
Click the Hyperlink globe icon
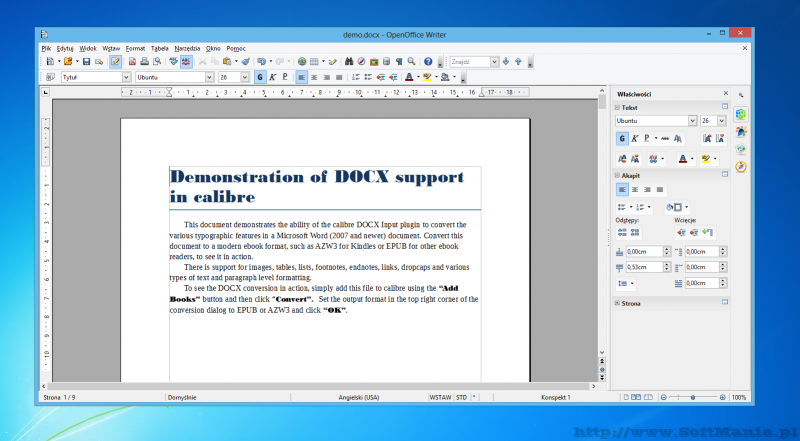tap(302, 62)
